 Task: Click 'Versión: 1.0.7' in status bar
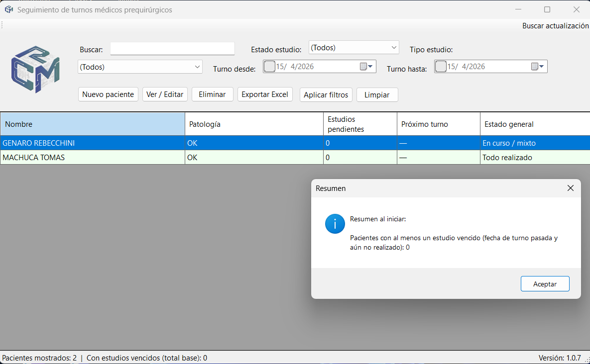pos(560,358)
